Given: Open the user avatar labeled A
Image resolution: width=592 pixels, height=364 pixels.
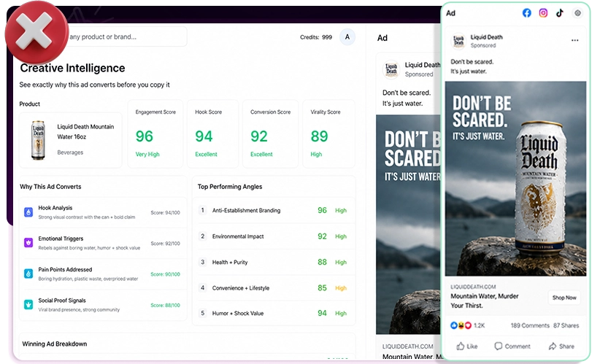Looking at the screenshot, I should 347,37.
